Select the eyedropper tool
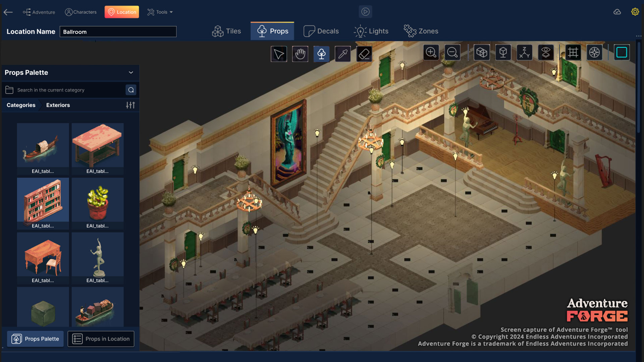The image size is (644, 362). pyautogui.click(x=343, y=54)
